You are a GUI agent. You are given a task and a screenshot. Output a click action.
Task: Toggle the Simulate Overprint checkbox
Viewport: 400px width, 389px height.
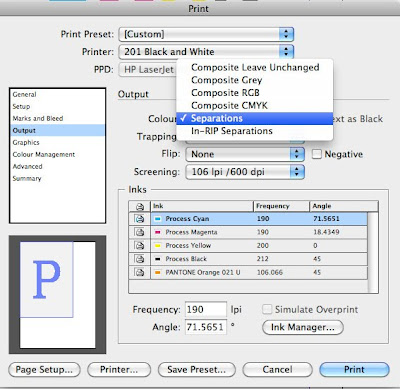pos(267,309)
